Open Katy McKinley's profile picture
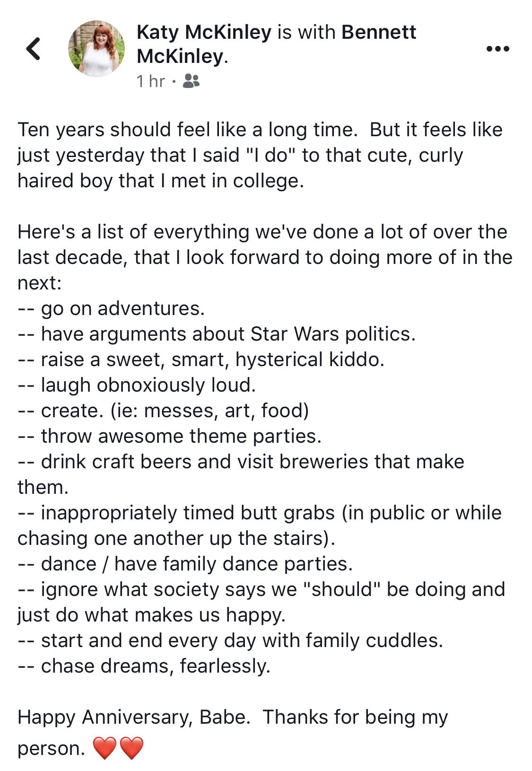Image resolution: width=532 pixels, height=771 pixels. point(97,49)
